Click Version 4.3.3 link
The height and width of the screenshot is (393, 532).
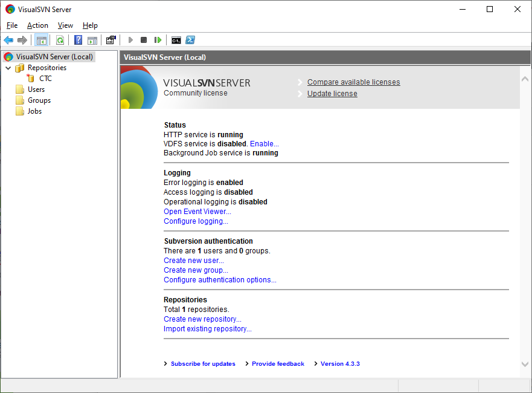point(340,364)
